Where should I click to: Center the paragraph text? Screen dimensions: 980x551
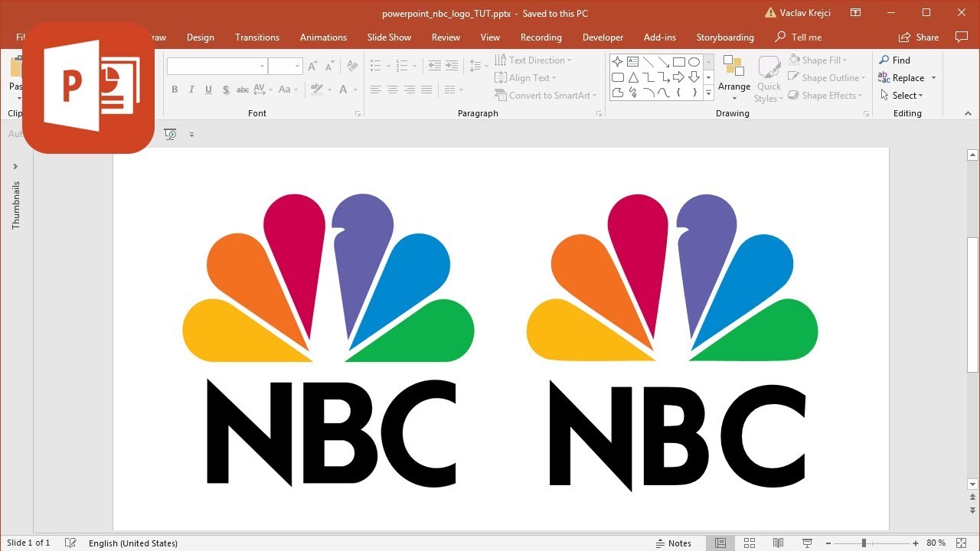coord(392,90)
